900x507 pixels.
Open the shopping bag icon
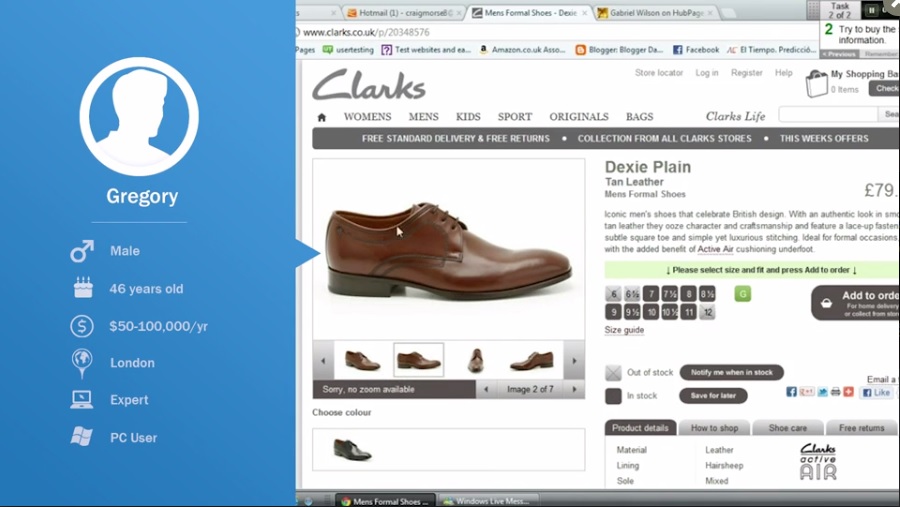coord(816,84)
